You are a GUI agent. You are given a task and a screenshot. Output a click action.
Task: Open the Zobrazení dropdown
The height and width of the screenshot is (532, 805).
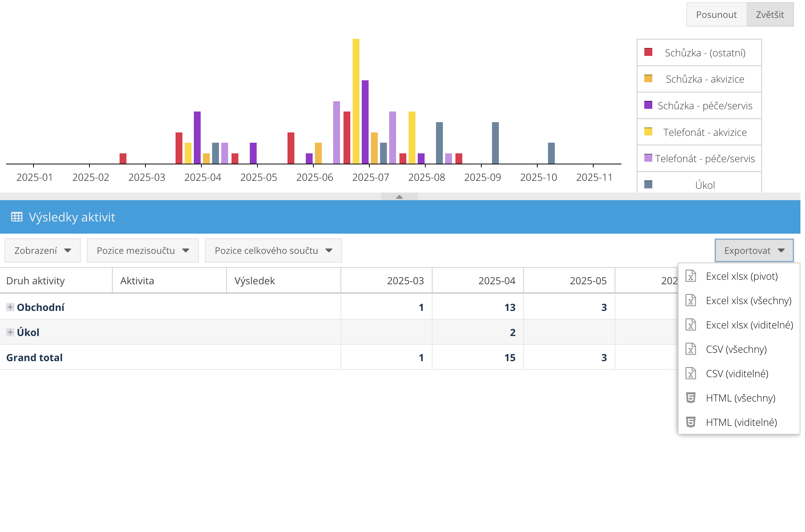tap(43, 250)
